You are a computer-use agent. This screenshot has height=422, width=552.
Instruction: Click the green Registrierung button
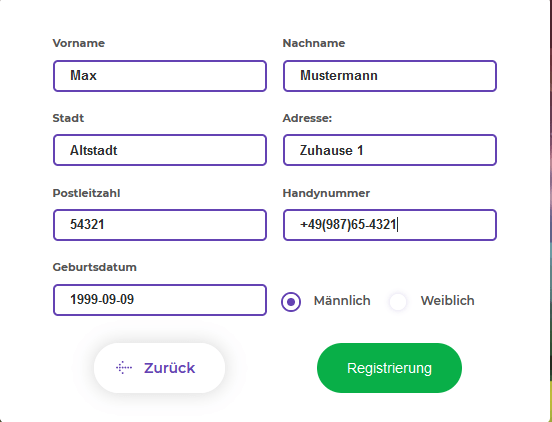click(389, 368)
